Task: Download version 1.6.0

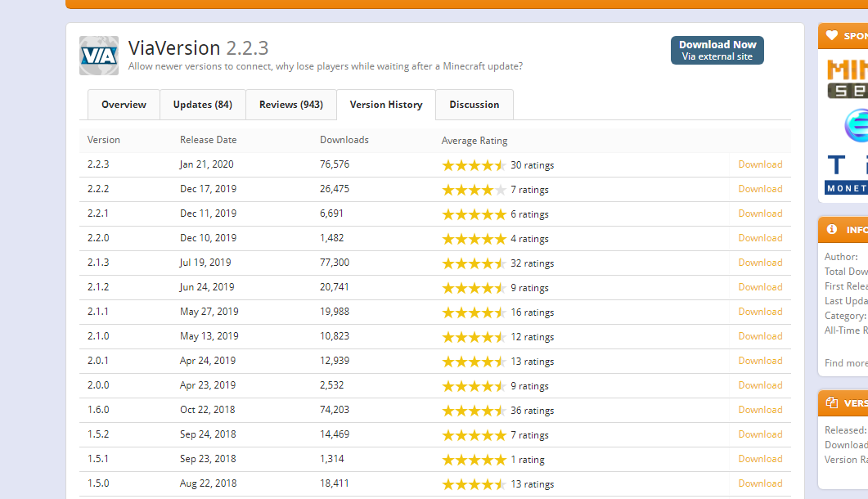Action: point(760,410)
